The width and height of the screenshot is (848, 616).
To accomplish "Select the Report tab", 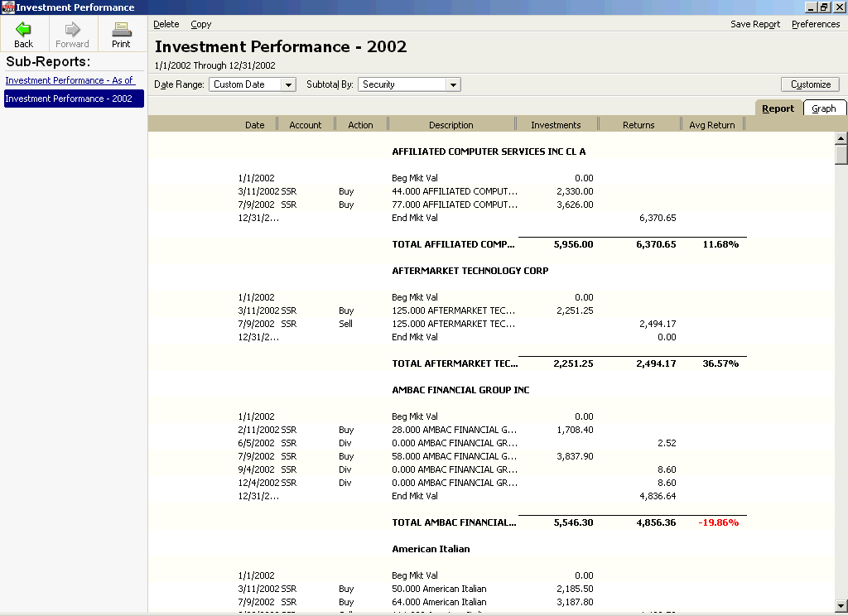I will [778, 108].
